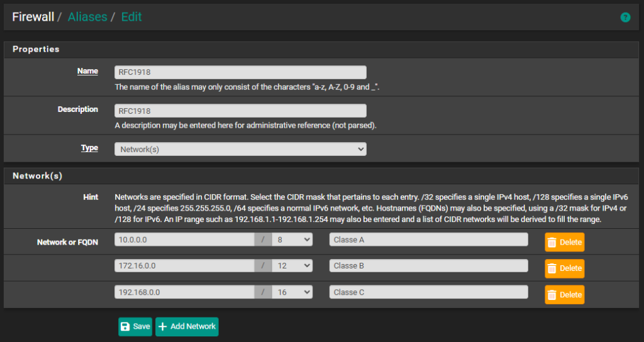644x342 pixels.
Task: Open CIDR mask dropdown showing 16
Action: 292,292
